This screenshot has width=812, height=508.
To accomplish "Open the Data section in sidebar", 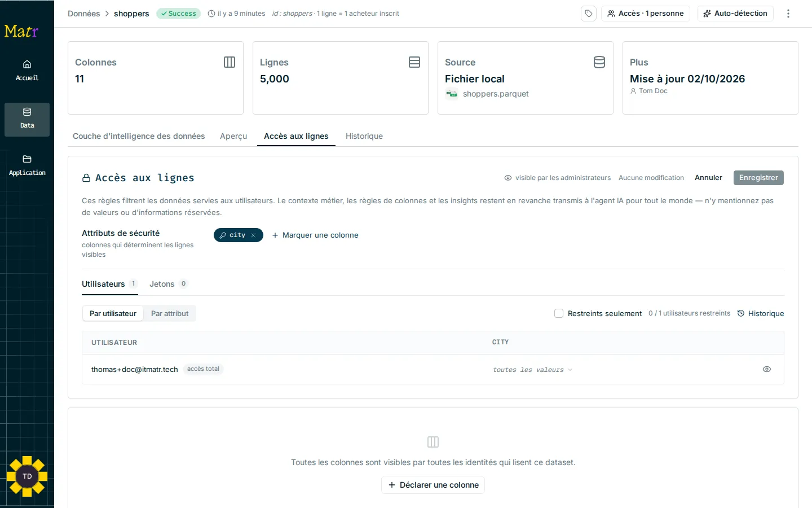I will 27,119.
